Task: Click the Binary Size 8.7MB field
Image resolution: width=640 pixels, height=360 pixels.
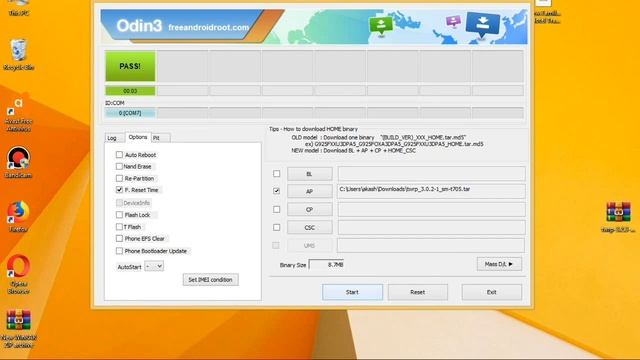Action: coord(327,264)
